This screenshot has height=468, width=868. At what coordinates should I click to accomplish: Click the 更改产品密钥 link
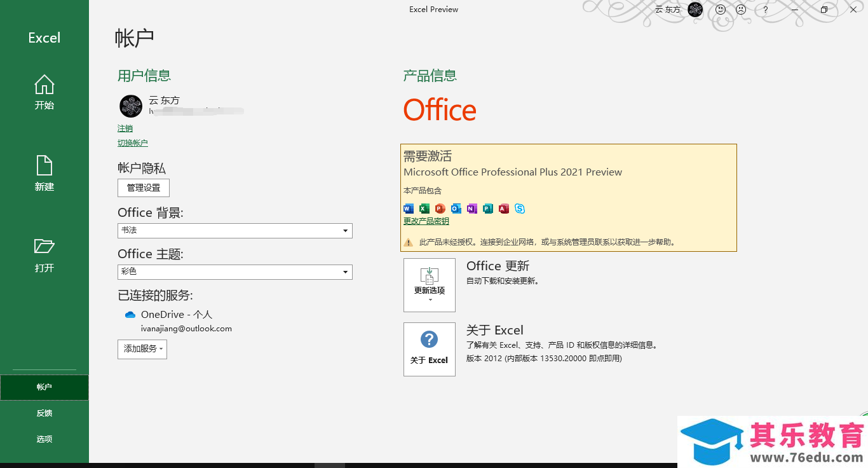(x=426, y=221)
